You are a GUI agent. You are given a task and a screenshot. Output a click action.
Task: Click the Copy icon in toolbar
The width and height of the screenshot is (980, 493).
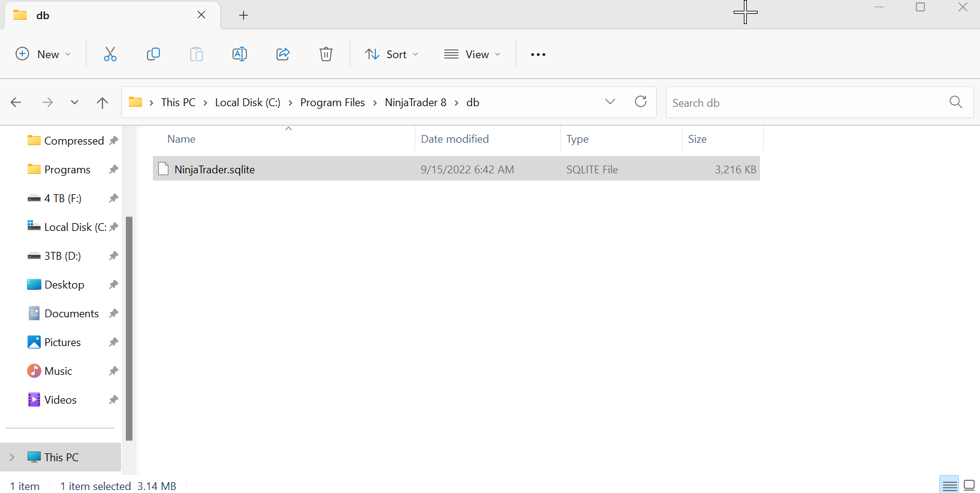[x=153, y=55]
